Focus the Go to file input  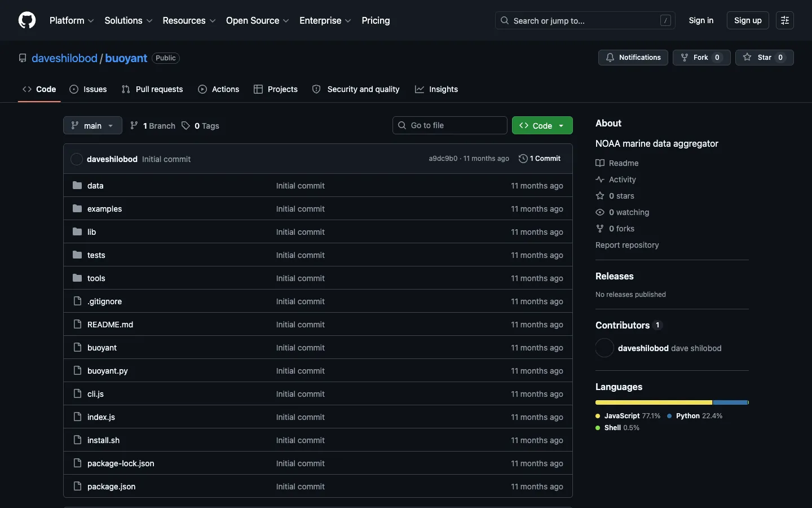click(450, 125)
